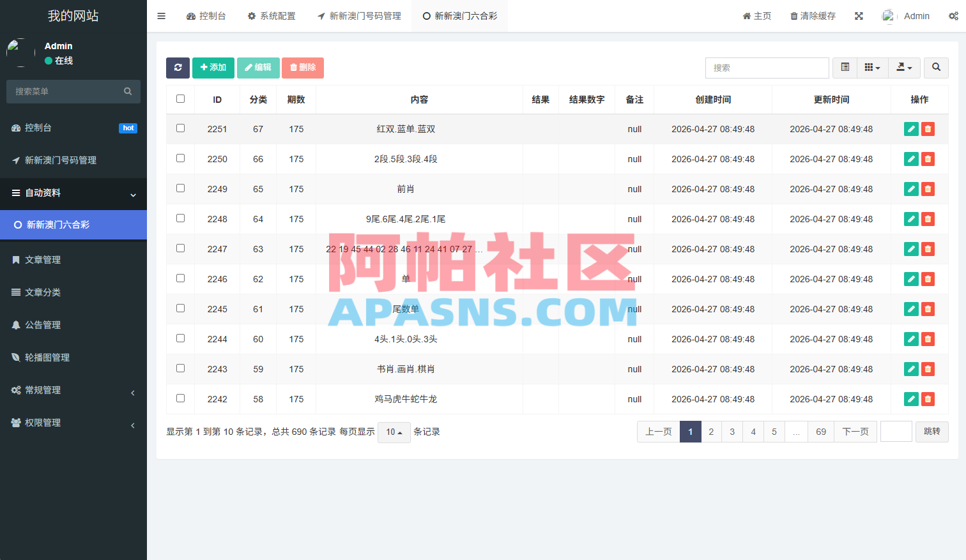Expand the 权限管理 sidebar menu
Viewport: 966px width, 560px height.
(73, 423)
